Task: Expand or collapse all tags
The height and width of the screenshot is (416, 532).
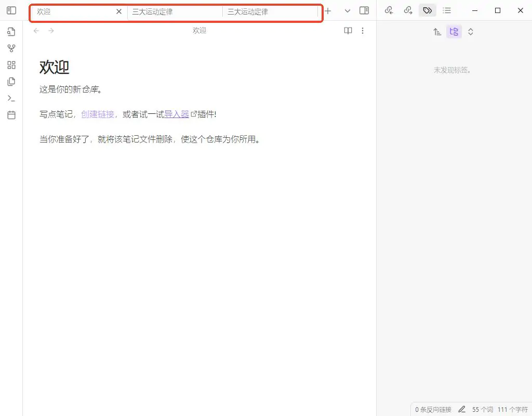Action: tap(471, 32)
